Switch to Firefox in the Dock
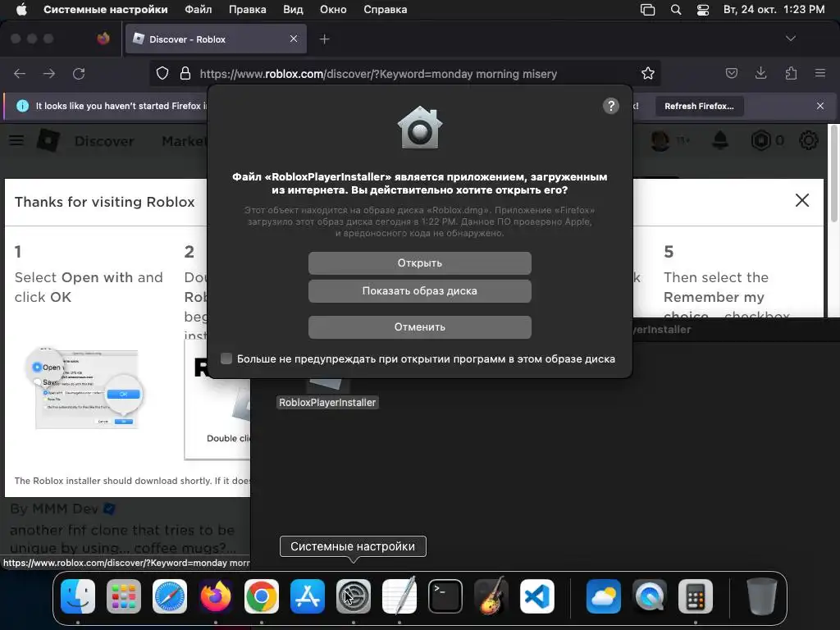Image resolution: width=840 pixels, height=630 pixels. [x=216, y=596]
